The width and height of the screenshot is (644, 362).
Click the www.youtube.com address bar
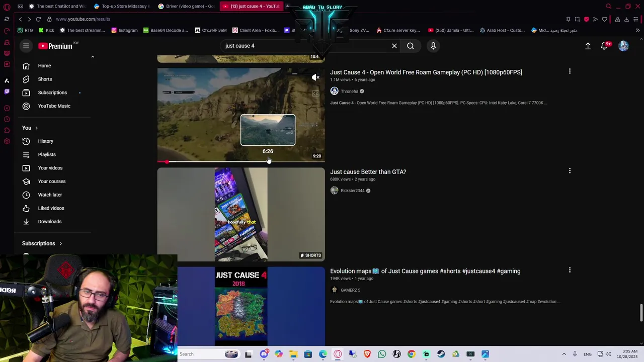[x=83, y=19]
